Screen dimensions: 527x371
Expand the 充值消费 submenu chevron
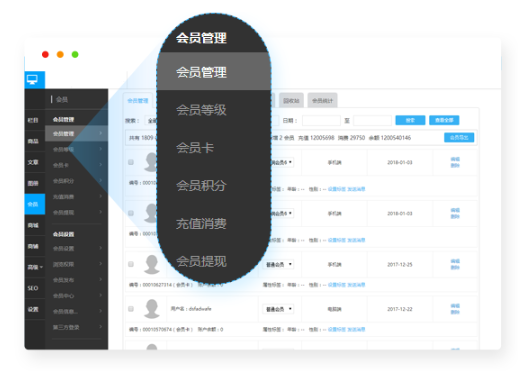pos(100,196)
